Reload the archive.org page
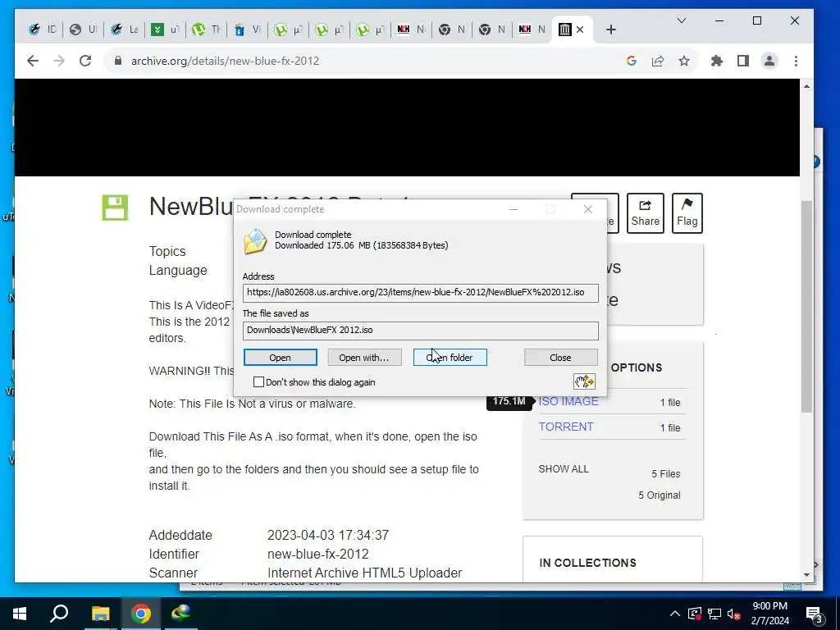The image size is (840, 630). tap(85, 61)
